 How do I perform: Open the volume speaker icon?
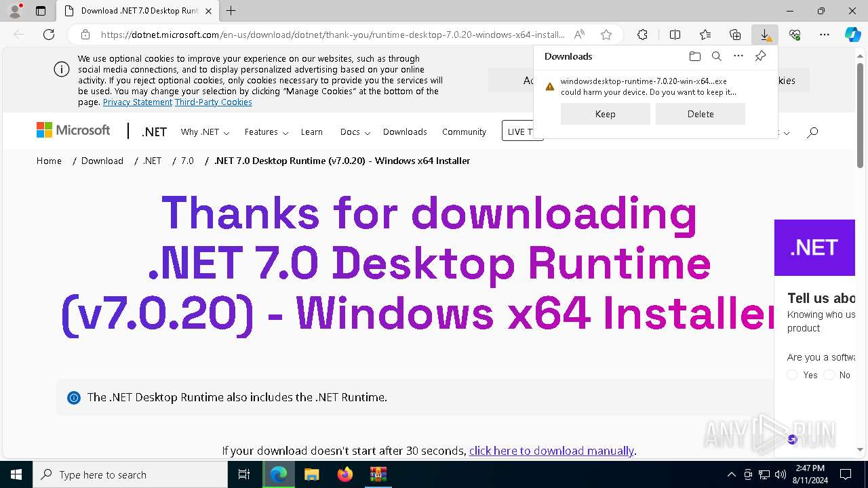click(x=781, y=474)
